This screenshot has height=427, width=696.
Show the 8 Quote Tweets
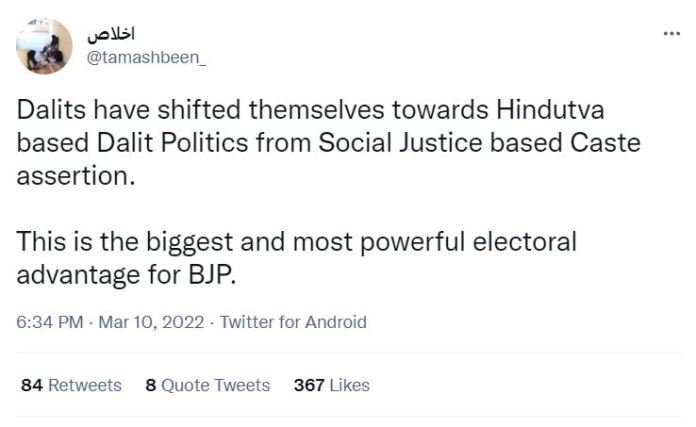(x=208, y=385)
